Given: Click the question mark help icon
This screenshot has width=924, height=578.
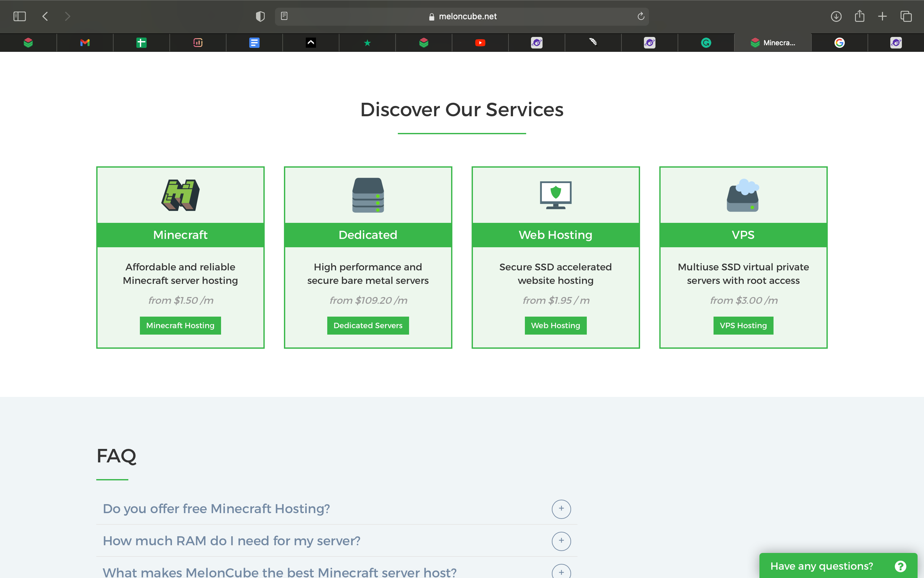Looking at the screenshot, I should [900, 566].
